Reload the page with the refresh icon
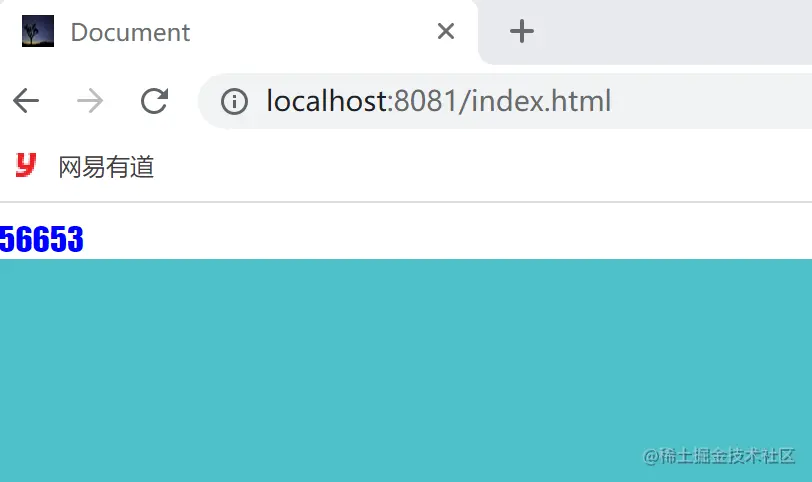812x482 pixels. coord(154,100)
